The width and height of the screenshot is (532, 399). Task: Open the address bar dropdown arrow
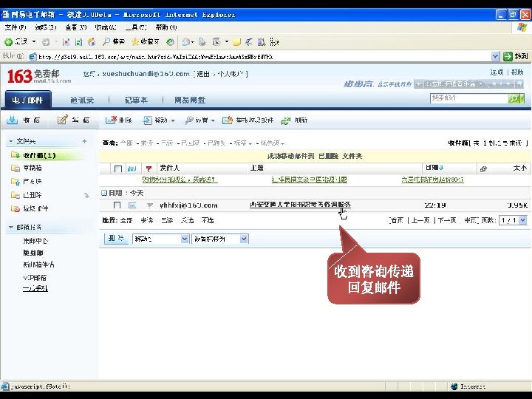pos(495,56)
